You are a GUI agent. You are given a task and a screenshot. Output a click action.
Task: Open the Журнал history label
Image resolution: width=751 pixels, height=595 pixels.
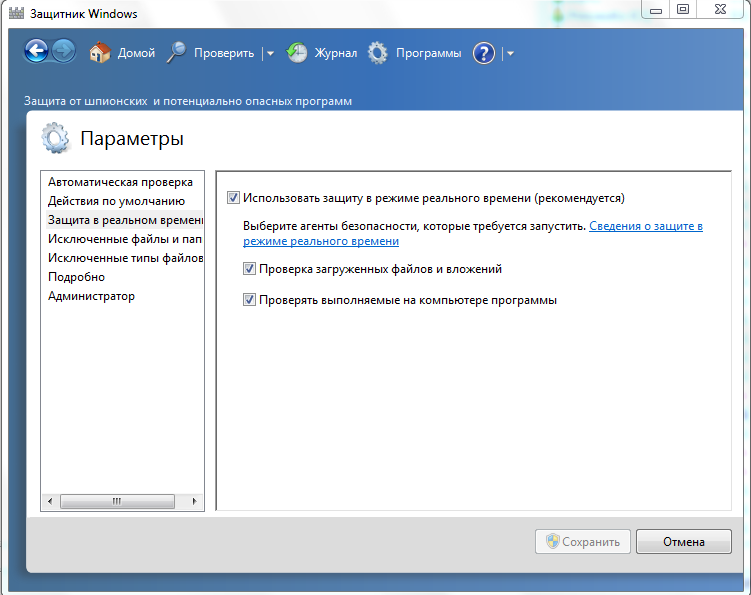click(336, 53)
